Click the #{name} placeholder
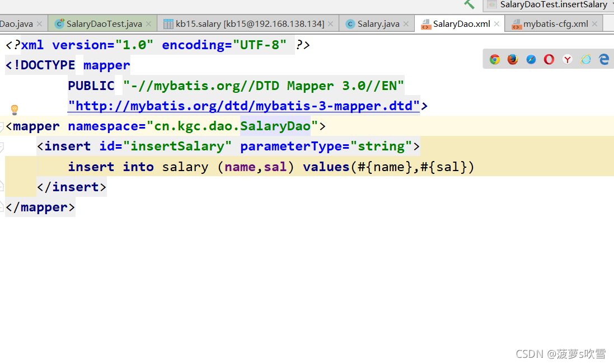 point(384,167)
